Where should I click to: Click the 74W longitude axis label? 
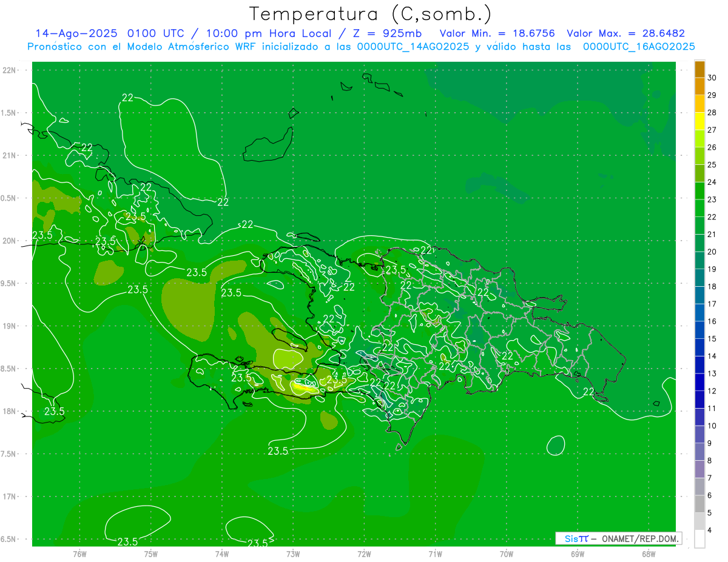pos(221,554)
